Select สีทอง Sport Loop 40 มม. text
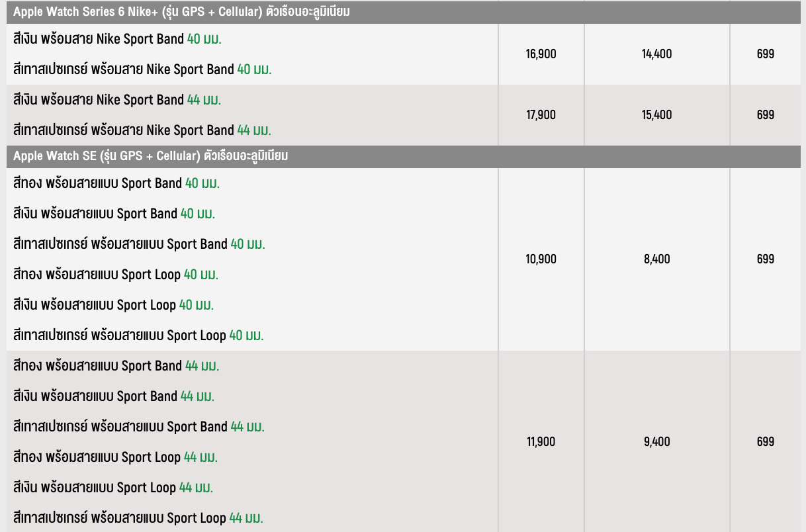The image size is (806, 532). pyautogui.click(x=116, y=275)
